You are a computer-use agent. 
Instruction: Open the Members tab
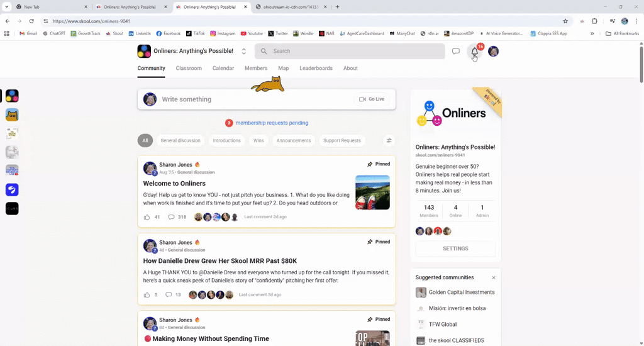pos(256,68)
